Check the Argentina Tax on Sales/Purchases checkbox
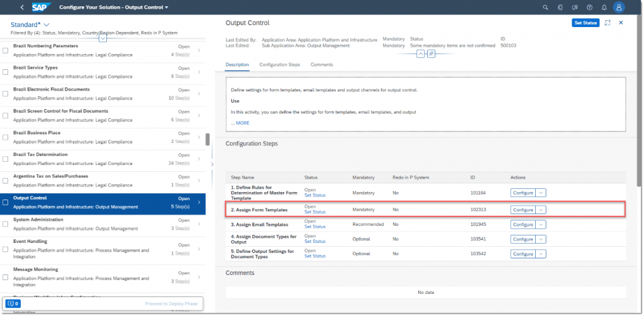The width and height of the screenshot is (644, 316). pyautogui.click(x=5, y=181)
